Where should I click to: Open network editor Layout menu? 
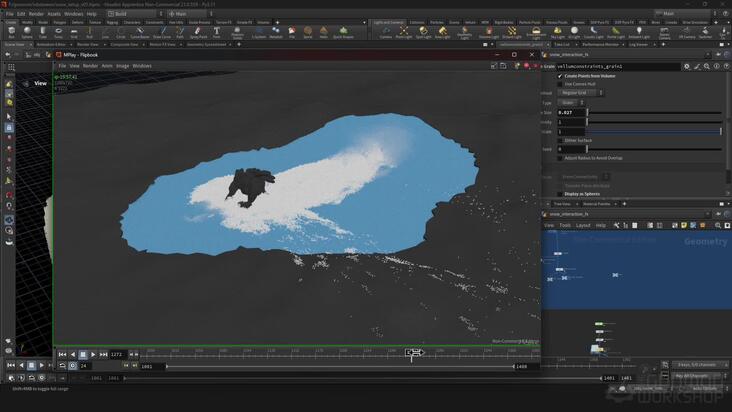pos(583,225)
